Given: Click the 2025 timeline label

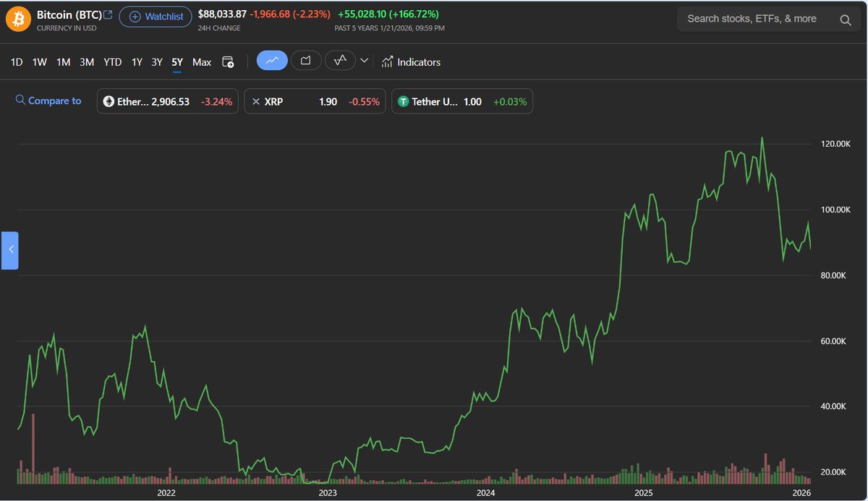Looking at the screenshot, I should click(x=644, y=492).
